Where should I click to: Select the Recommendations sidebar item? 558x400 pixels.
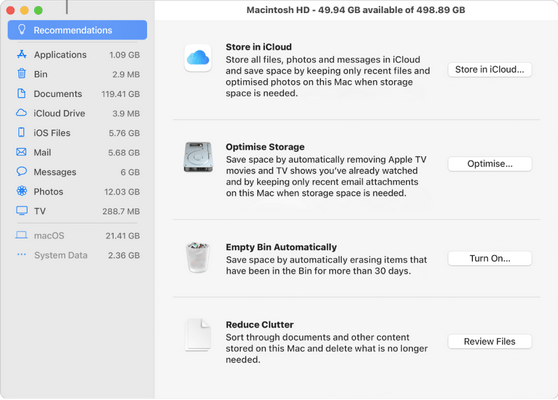tap(77, 30)
